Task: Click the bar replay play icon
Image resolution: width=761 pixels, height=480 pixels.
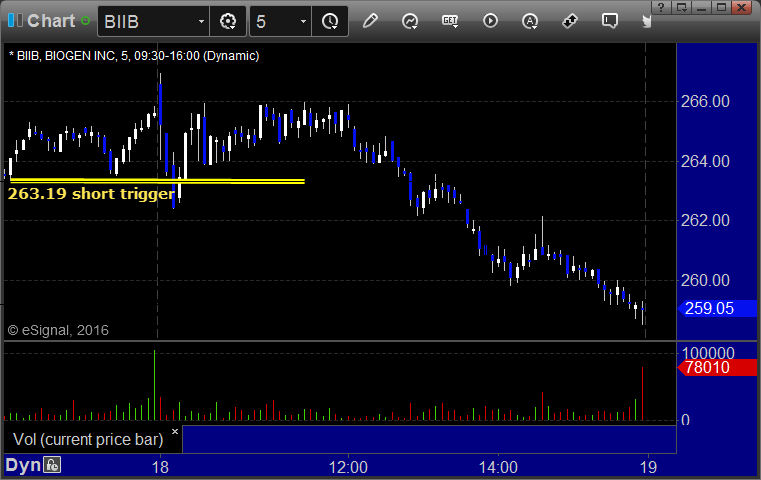Action: [x=490, y=21]
